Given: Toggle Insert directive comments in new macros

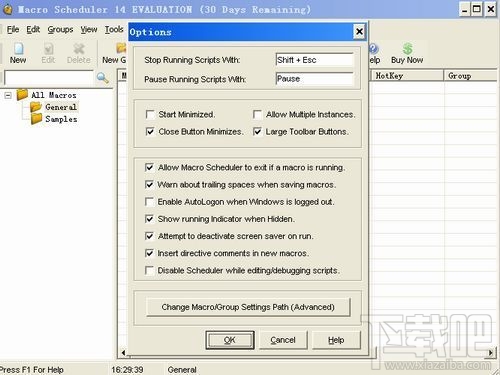Looking at the screenshot, I should tap(149, 253).
